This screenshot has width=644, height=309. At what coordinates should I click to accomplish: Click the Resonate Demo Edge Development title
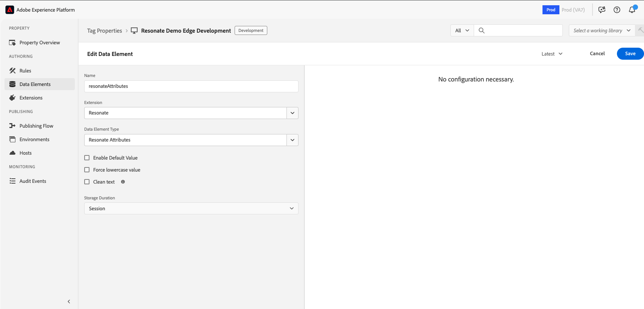pos(186,31)
